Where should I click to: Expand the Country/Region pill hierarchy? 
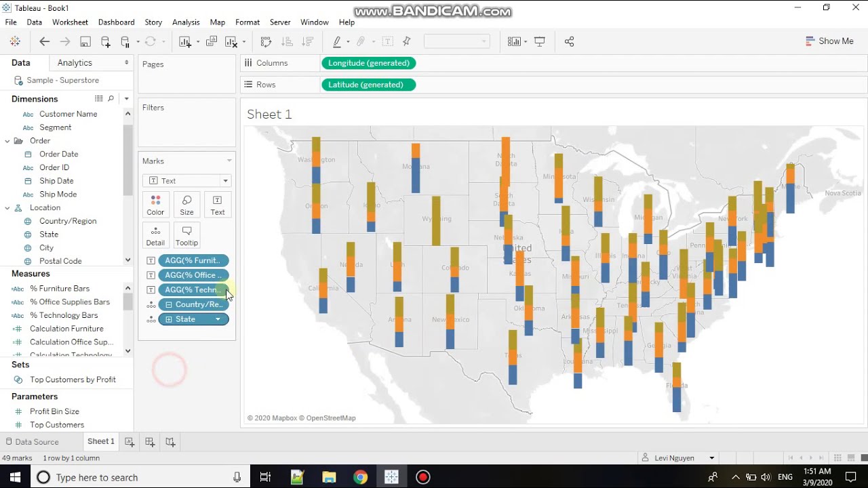click(169, 304)
